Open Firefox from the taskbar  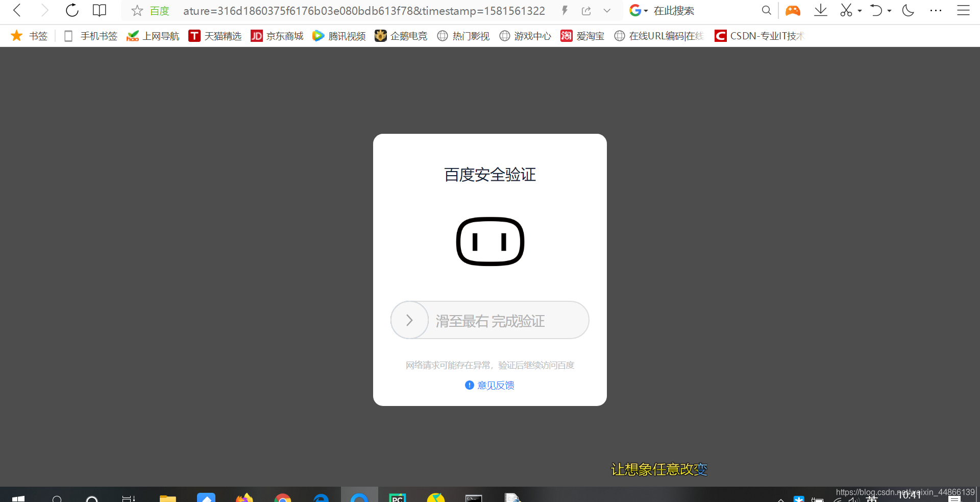pos(244,498)
